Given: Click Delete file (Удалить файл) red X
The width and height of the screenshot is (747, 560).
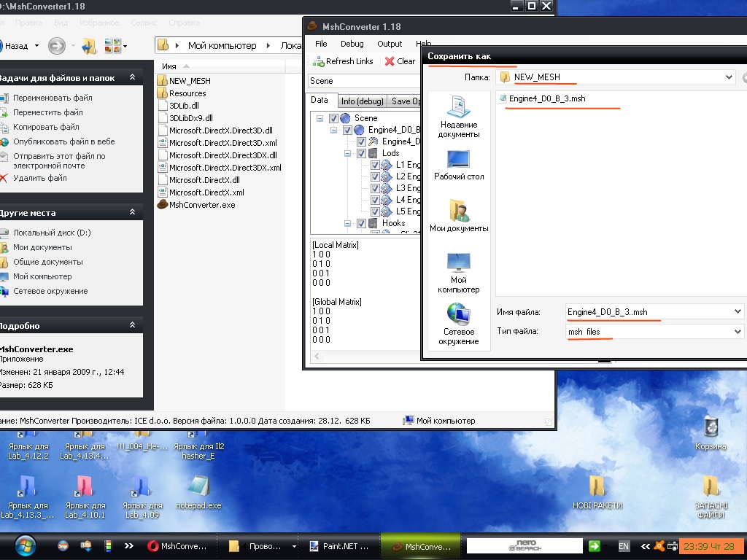Looking at the screenshot, I should point(4,178).
